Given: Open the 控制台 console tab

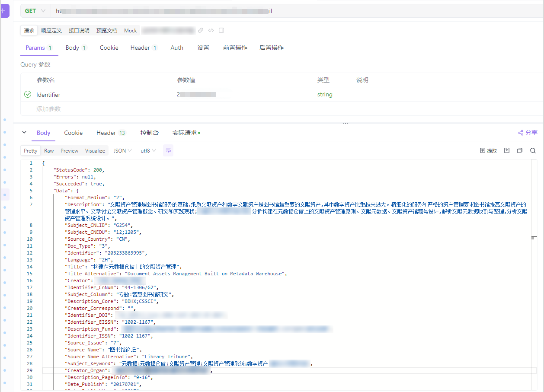Looking at the screenshot, I should click(x=149, y=133).
